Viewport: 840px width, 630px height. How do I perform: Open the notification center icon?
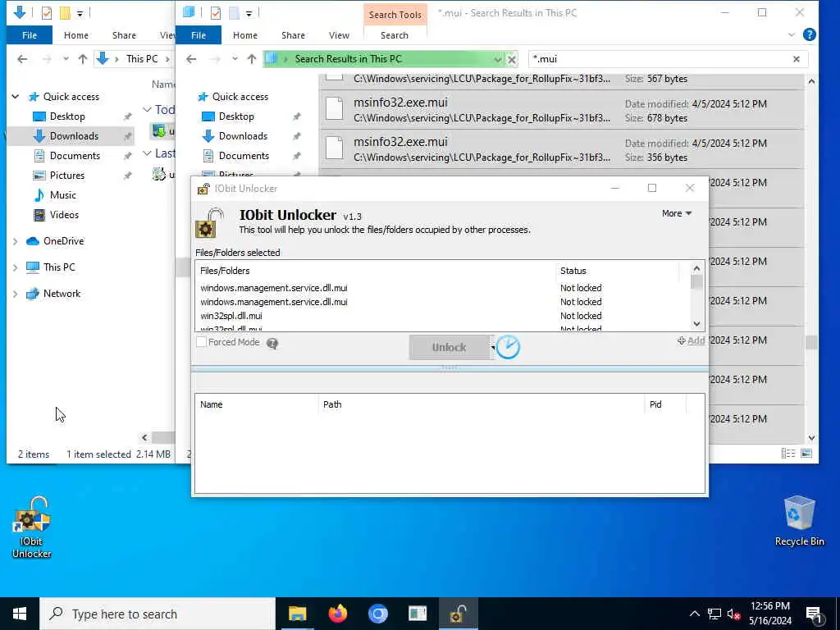[815, 614]
